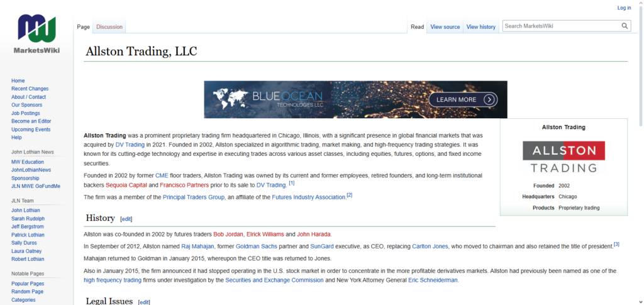Open citation reference number 3
644x305 pixels.
tap(616, 244)
